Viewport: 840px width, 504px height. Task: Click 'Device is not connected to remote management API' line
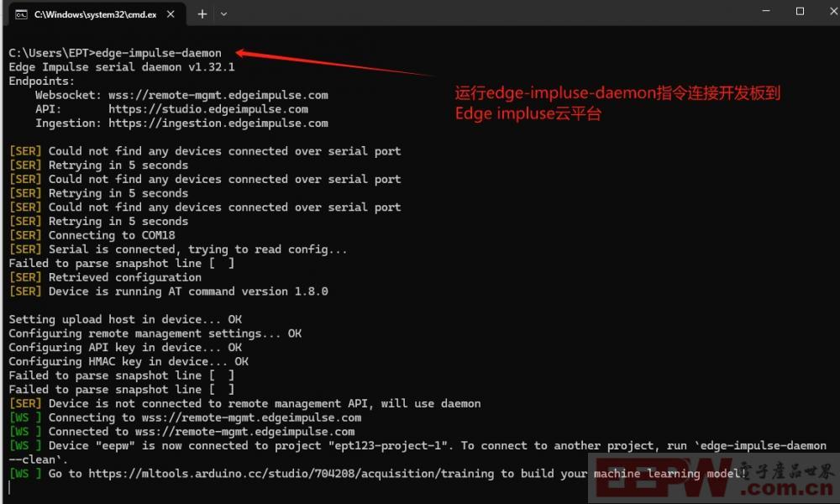(x=244, y=403)
